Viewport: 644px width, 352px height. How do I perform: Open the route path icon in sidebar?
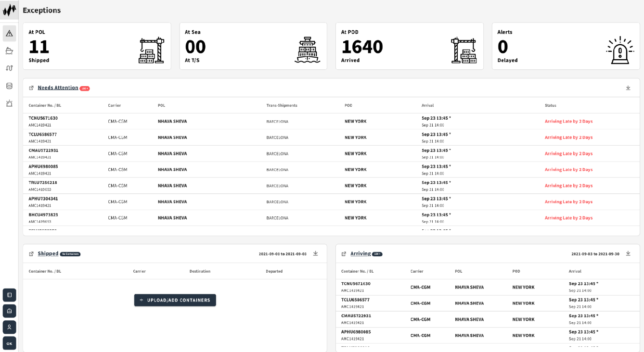(x=9, y=68)
